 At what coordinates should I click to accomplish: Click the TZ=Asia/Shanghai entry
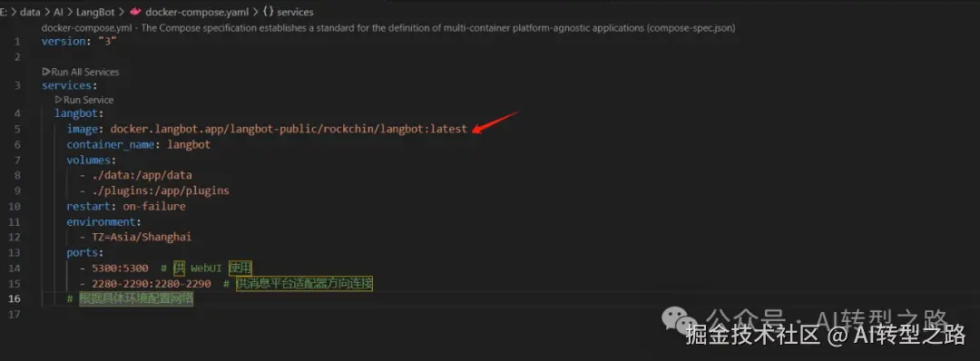142,238
